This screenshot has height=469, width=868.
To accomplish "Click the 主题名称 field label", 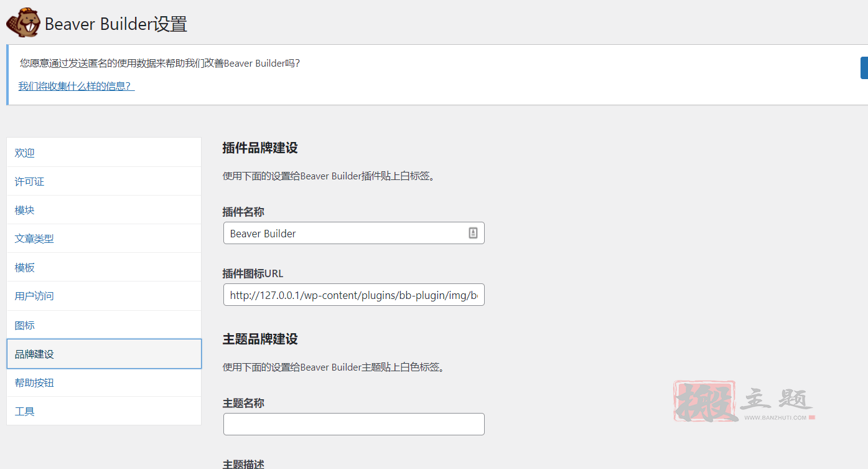I will 243,403.
